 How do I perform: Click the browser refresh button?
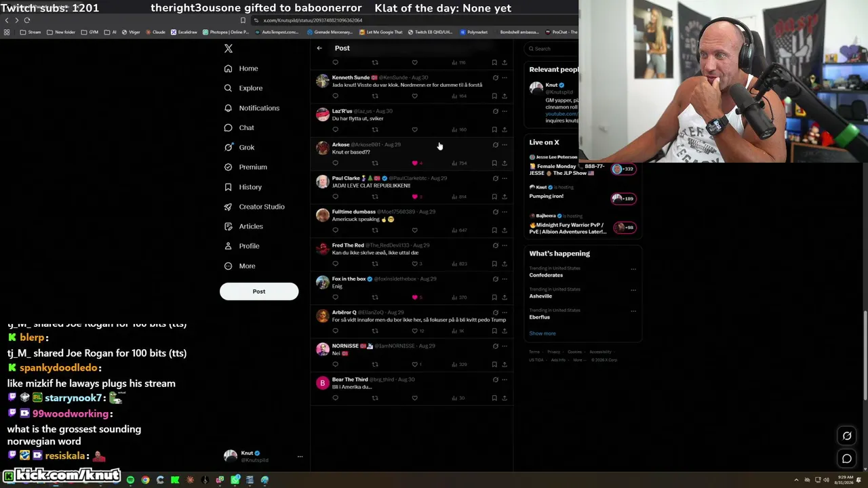coord(27,20)
